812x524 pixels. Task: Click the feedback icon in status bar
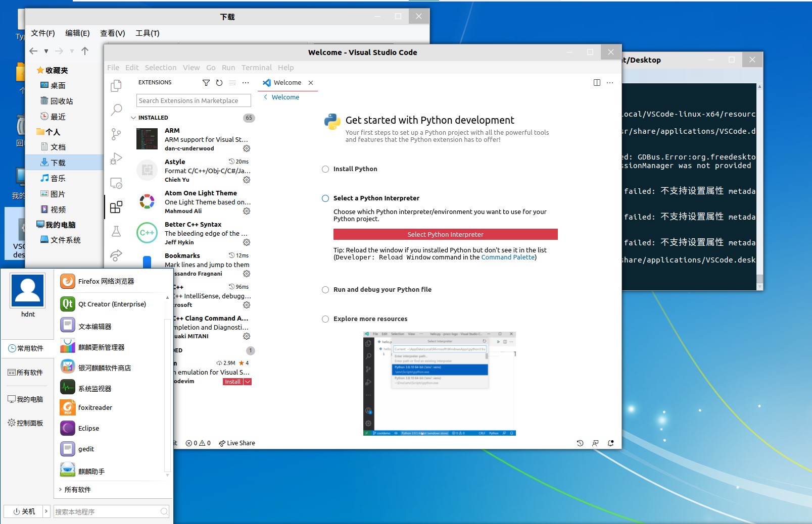[595, 443]
